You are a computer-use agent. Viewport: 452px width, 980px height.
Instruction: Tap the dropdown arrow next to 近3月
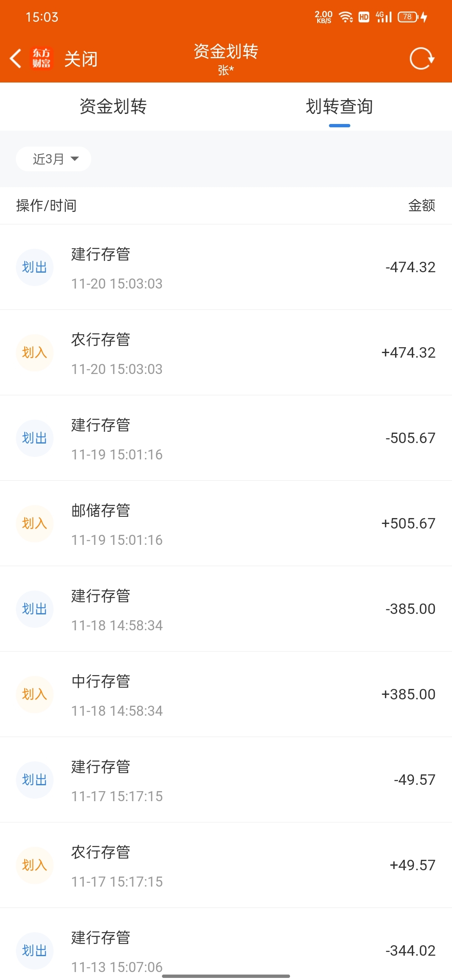click(75, 159)
